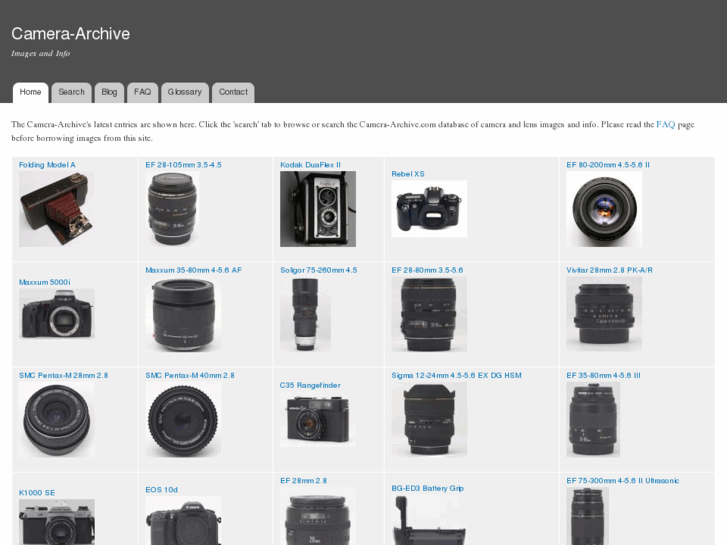Screen dimensions: 727x545
Task: Open the Rebel XS link
Action: (x=408, y=174)
